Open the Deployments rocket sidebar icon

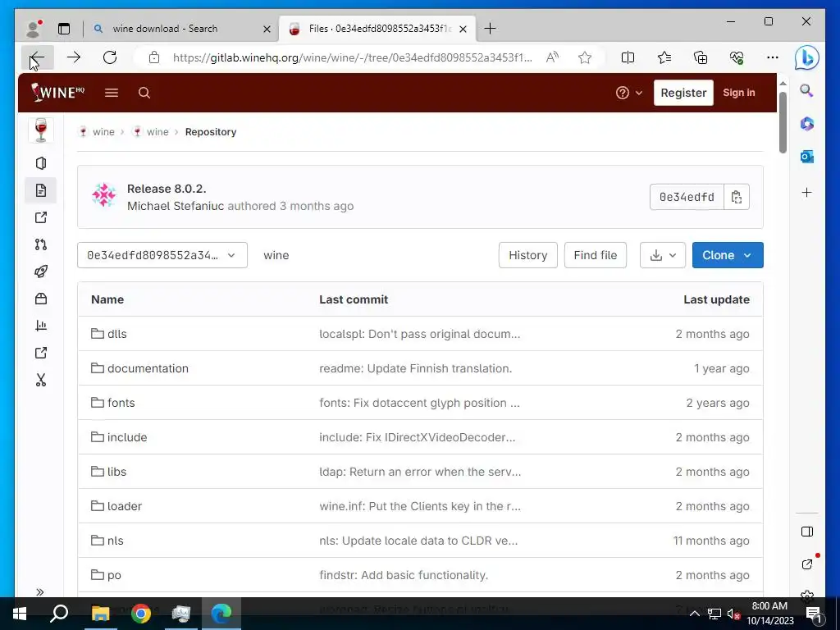pyautogui.click(x=41, y=272)
